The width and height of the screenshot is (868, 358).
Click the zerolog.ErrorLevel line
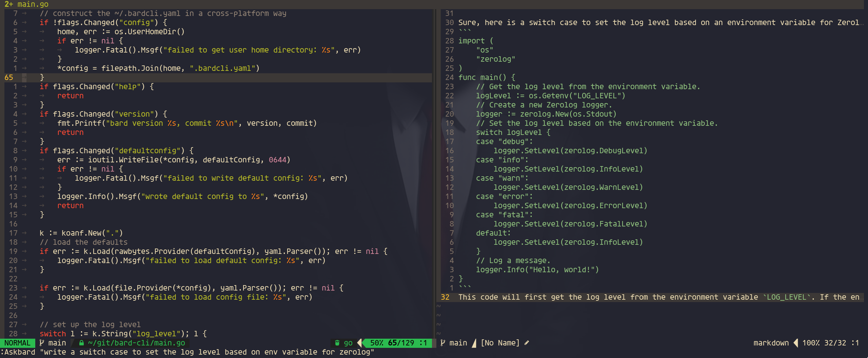pyautogui.click(x=570, y=205)
